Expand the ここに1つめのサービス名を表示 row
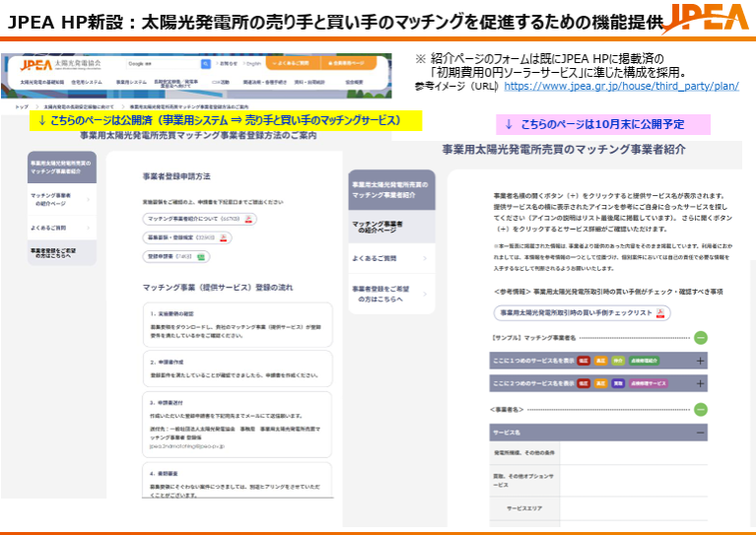The width and height of the screenshot is (756, 535). click(x=701, y=361)
